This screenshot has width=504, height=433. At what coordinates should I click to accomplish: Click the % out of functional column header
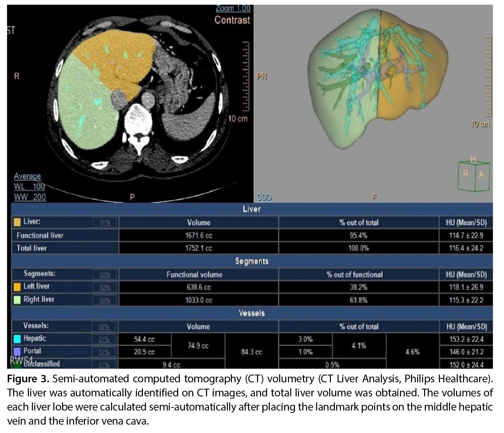tap(355, 275)
